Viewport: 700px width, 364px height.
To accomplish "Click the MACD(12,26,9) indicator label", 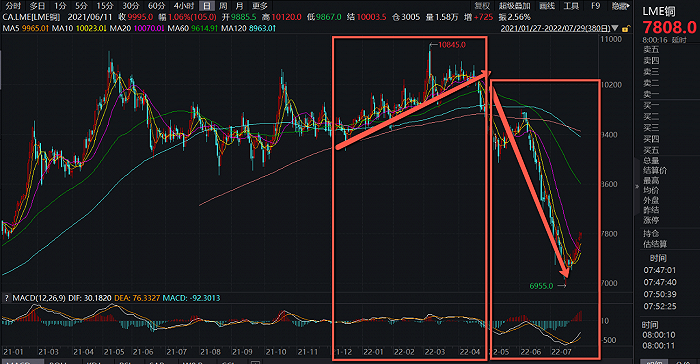I will point(39,298).
